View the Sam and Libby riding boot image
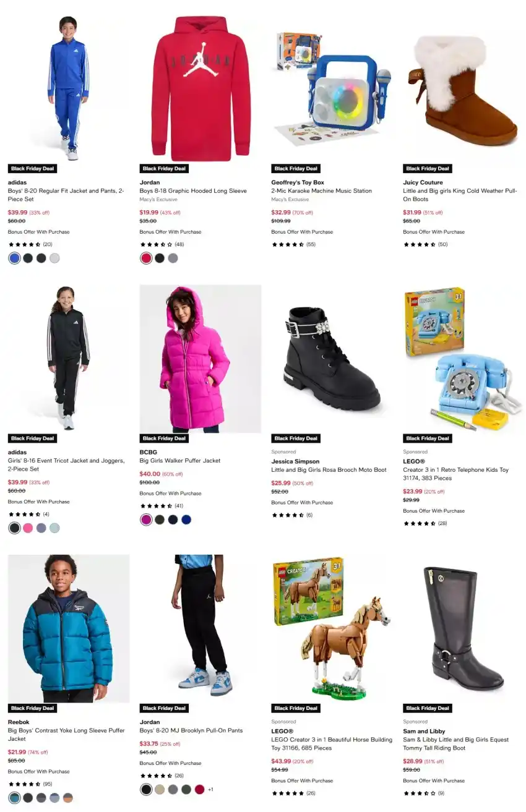 (x=463, y=628)
